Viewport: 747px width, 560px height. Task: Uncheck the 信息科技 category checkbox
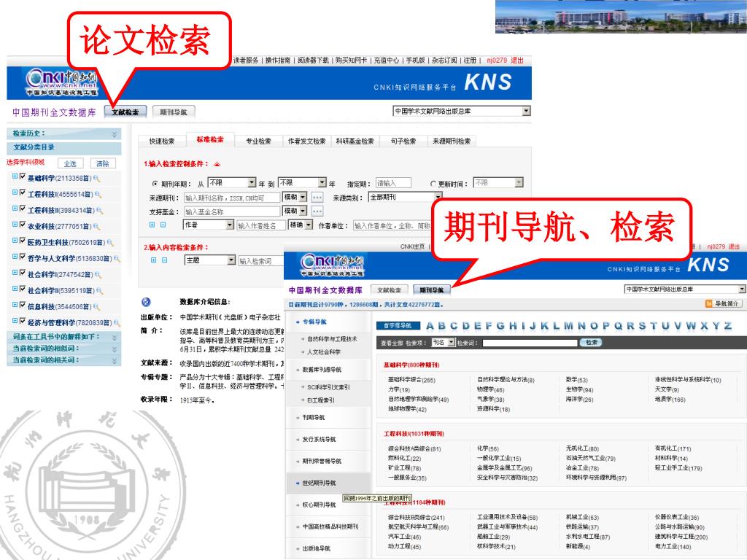tap(23, 305)
